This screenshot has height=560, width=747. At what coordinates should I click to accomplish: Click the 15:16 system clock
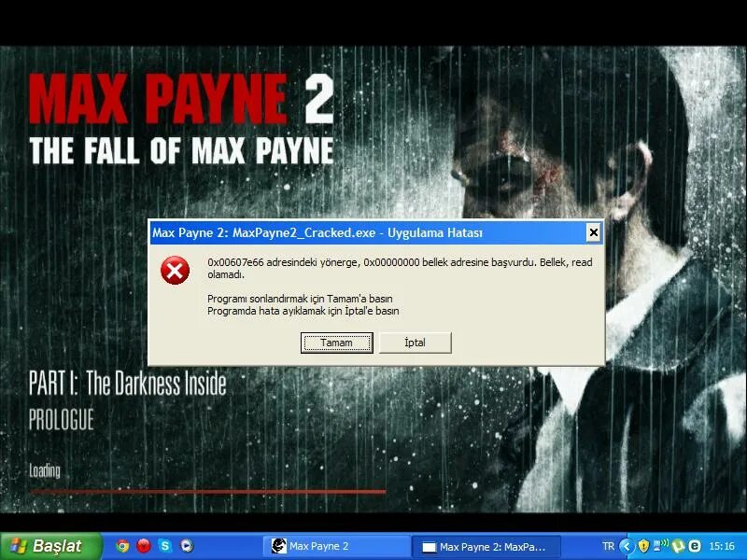click(722, 546)
